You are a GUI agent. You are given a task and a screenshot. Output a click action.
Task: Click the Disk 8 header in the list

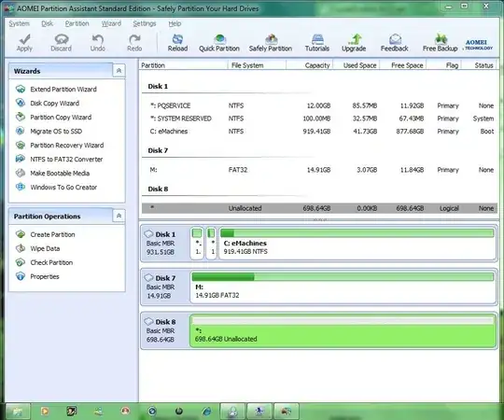158,189
